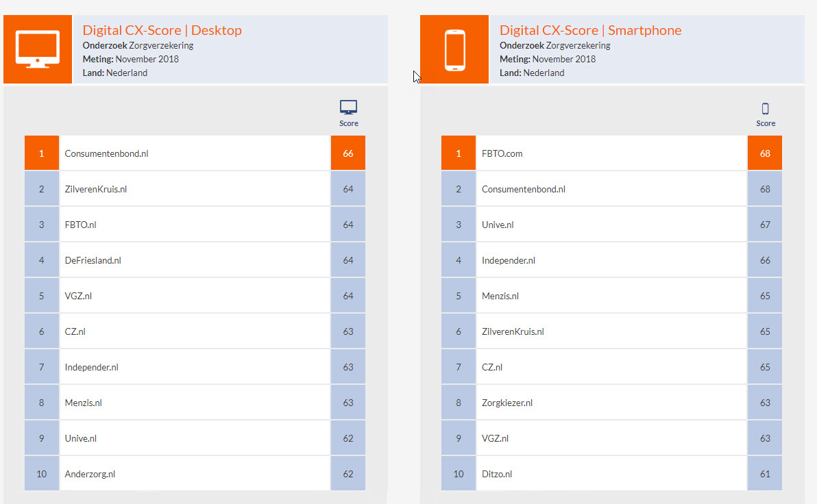The height and width of the screenshot is (504, 817).
Task: Click Smartphone score 67 for Unive.nl
Action: (x=765, y=225)
